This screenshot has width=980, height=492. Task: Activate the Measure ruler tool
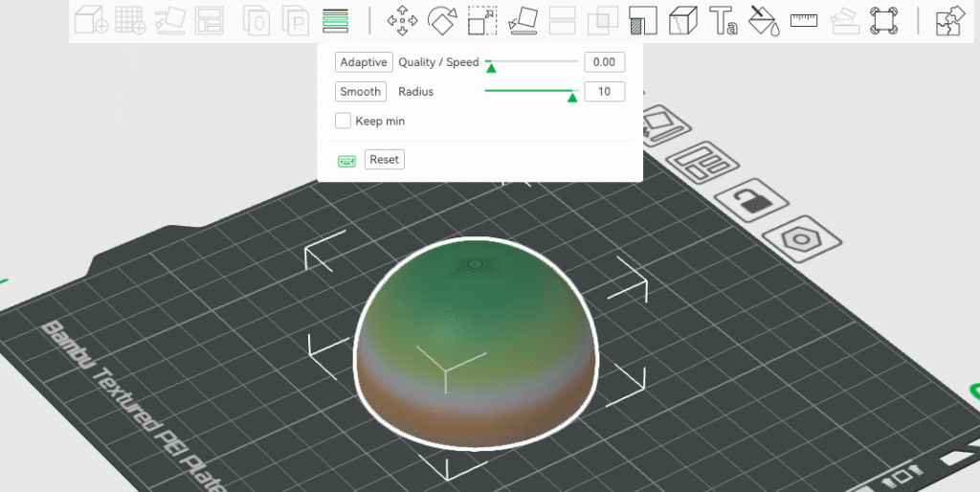coord(804,20)
